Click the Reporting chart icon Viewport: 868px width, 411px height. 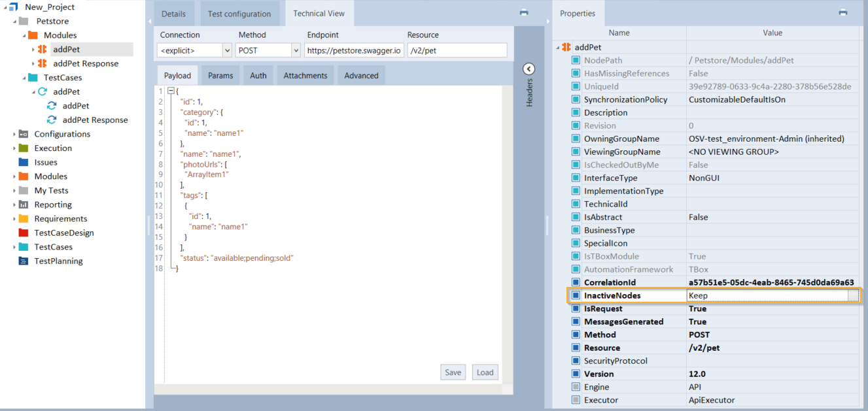coord(24,205)
